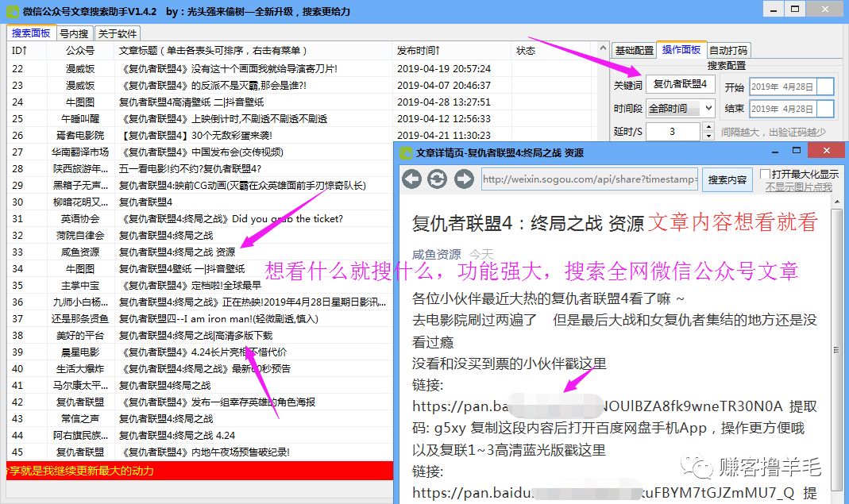
Task: Open the 开始 date picker dropdown
Action: pyautogui.click(x=825, y=87)
